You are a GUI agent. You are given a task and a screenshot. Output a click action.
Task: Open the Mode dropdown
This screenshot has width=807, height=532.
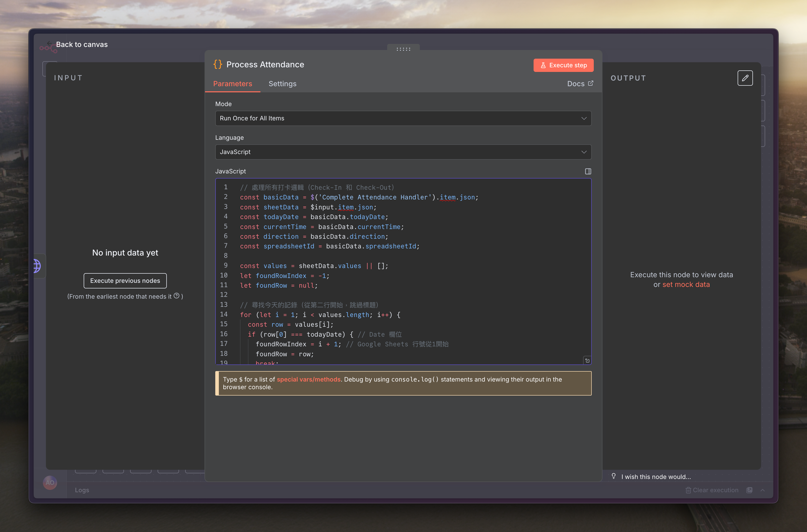click(x=403, y=118)
